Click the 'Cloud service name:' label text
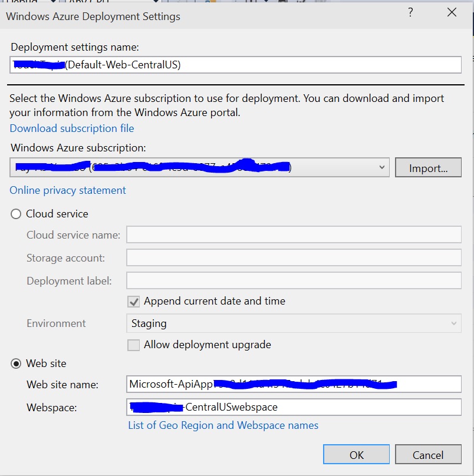The image size is (474, 476). (74, 235)
